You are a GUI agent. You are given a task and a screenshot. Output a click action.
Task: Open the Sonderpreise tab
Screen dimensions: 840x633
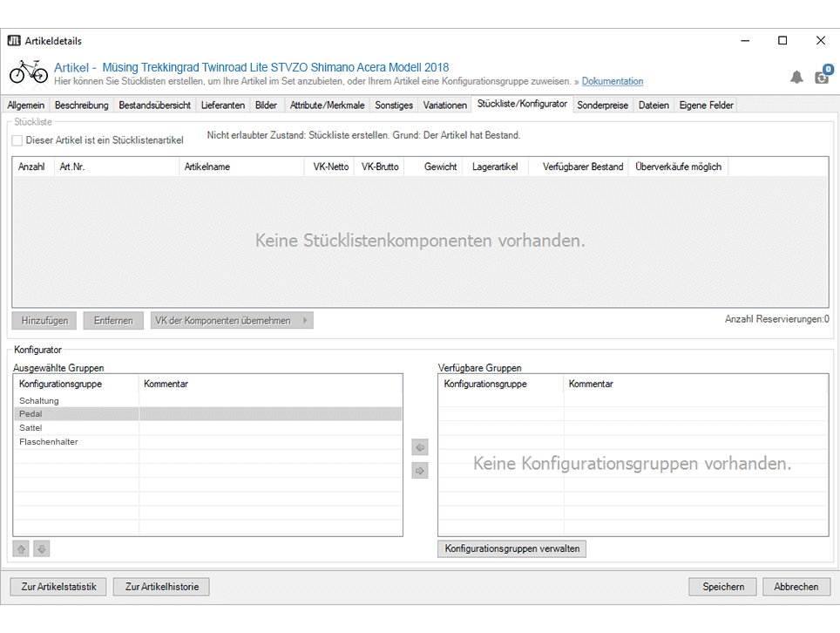click(x=602, y=105)
